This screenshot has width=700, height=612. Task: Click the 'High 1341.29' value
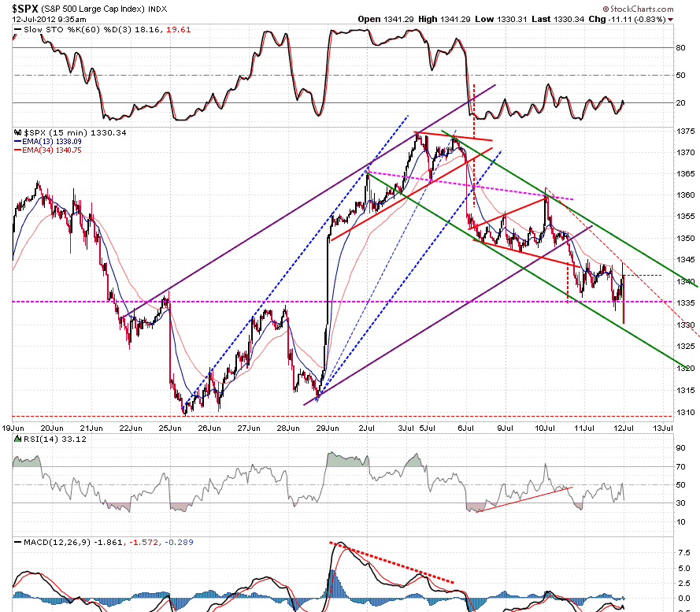[444, 19]
